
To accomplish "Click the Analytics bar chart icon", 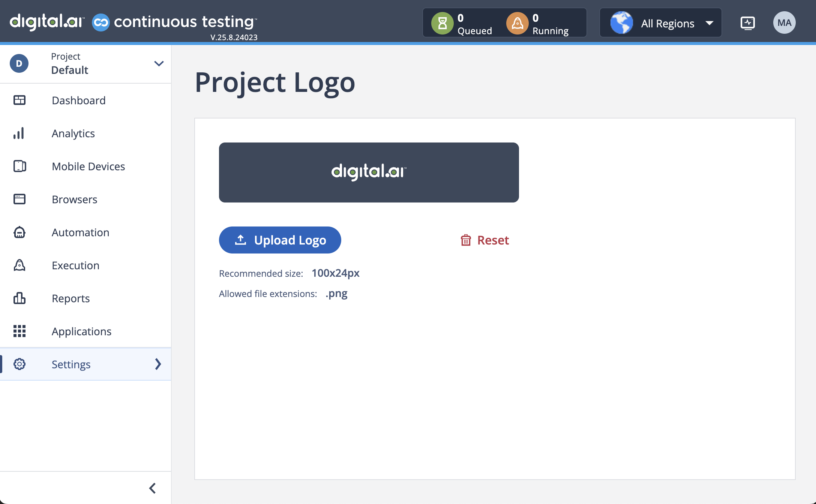I will (x=19, y=133).
